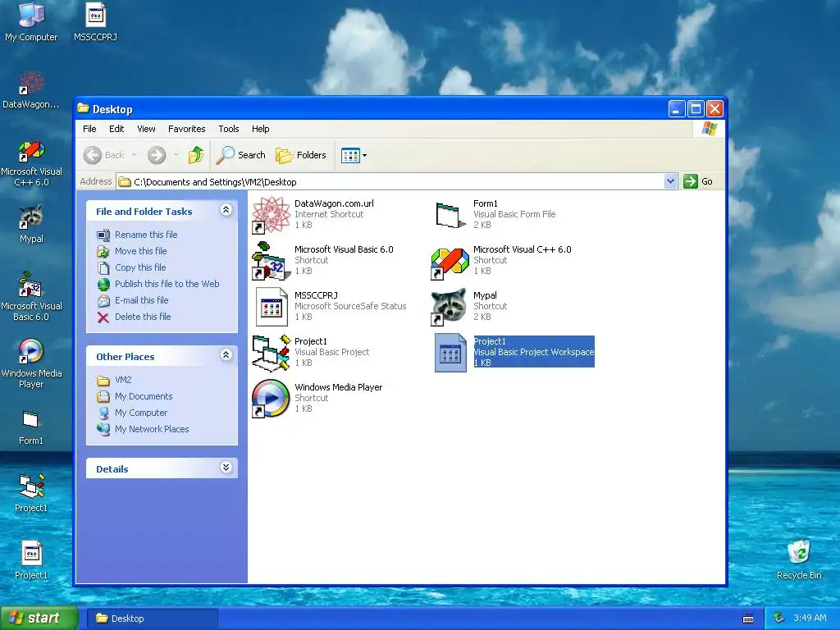Click the system tray network icon

coord(779,619)
